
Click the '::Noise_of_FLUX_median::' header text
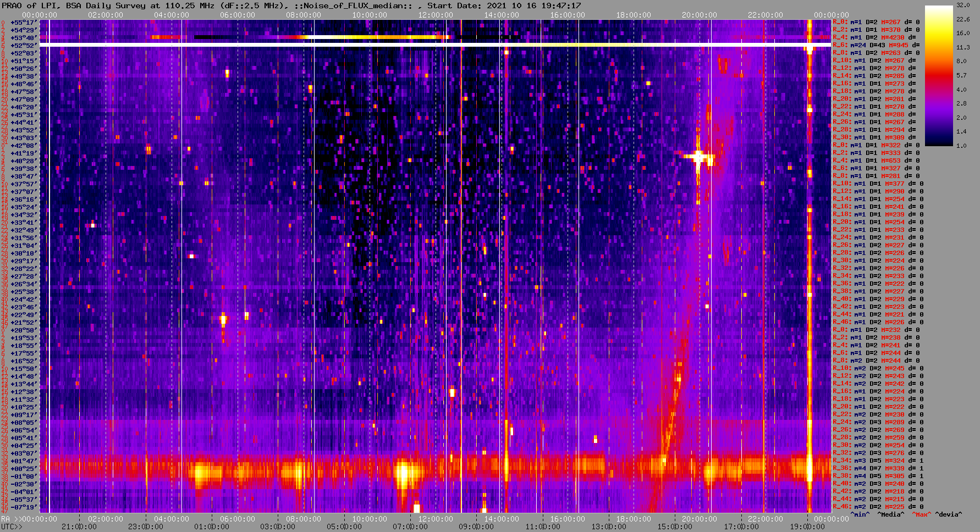pos(354,5)
